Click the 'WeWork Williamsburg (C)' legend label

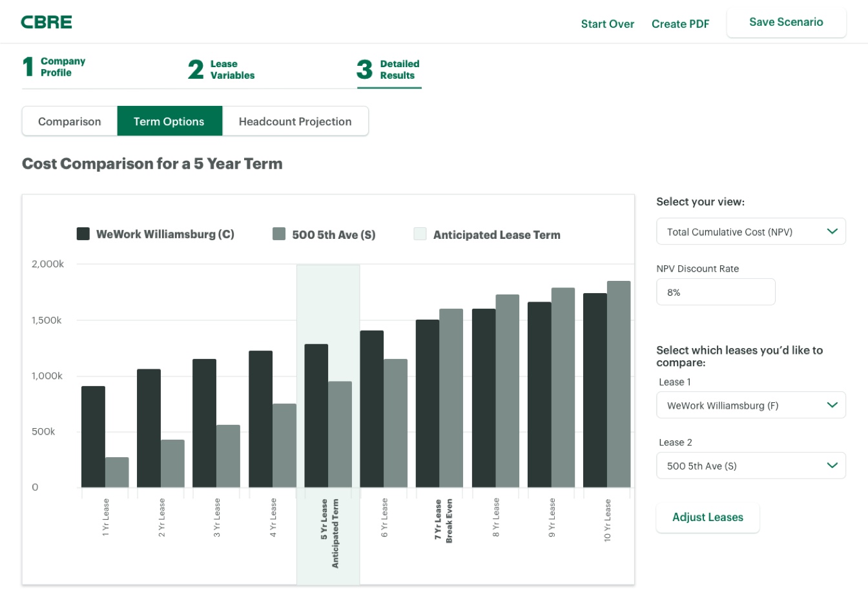tap(165, 234)
